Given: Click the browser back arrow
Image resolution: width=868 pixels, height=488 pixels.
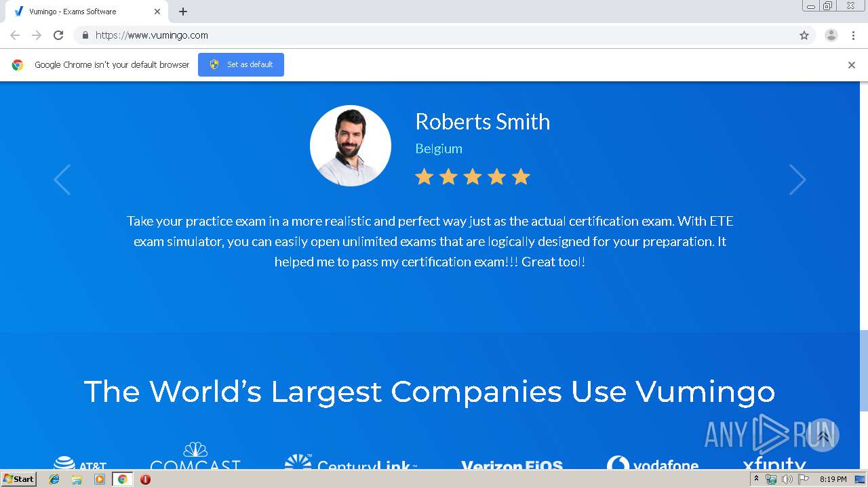Looking at the screenshot, I should click(15, 35).
